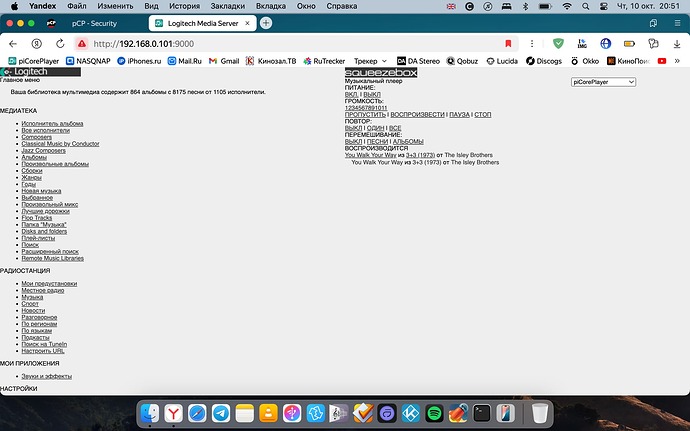690x431 pixels.
Task: Reload the page with the refresh icon
Action: pyautogui.click(x=60, y=44)
